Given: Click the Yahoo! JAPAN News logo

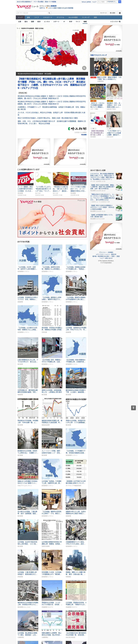Looking at the screenshot, I should click(27, 7).
